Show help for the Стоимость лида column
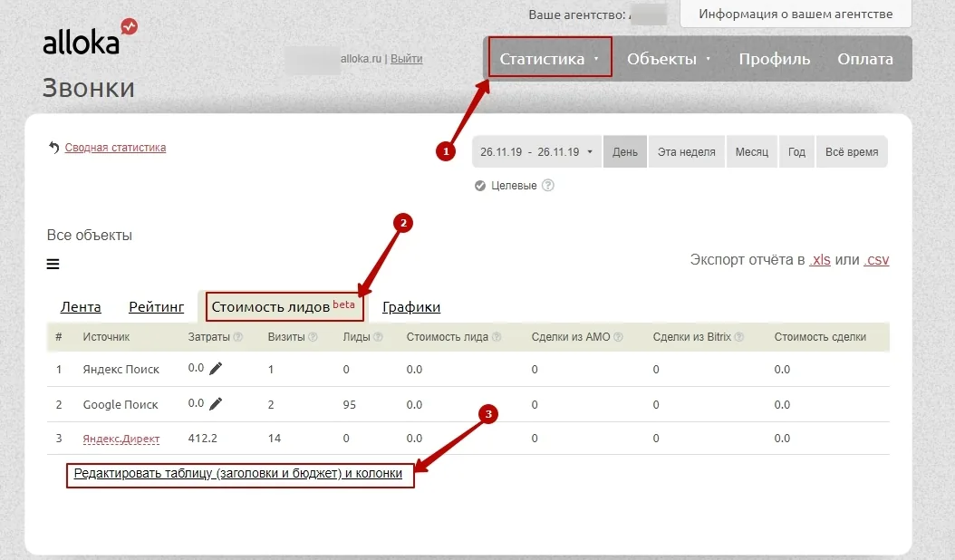The image size is (955, 560). (497, 337)
